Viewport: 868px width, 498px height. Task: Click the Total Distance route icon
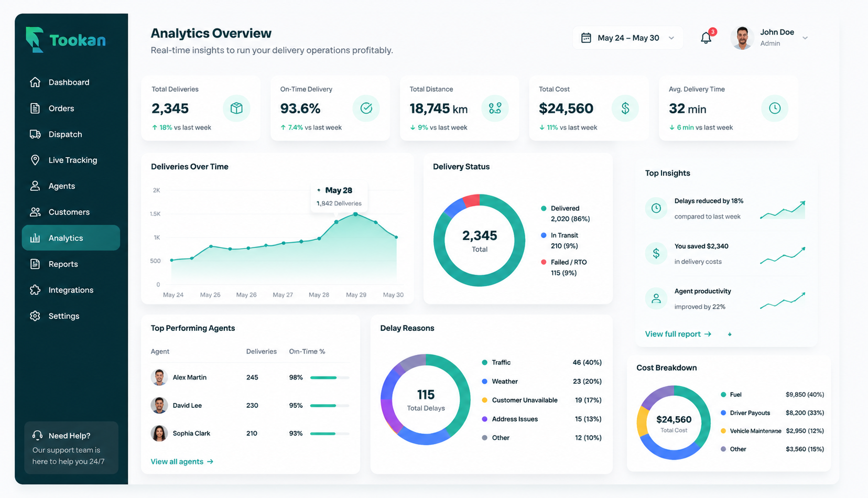click(x=495, y=109)
